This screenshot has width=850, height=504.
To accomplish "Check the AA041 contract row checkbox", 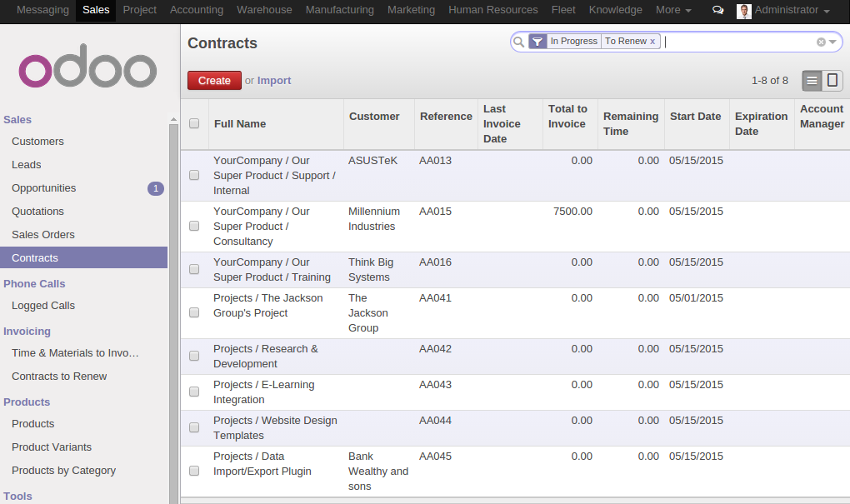I will pyautogui.click(x=194, y=312).
